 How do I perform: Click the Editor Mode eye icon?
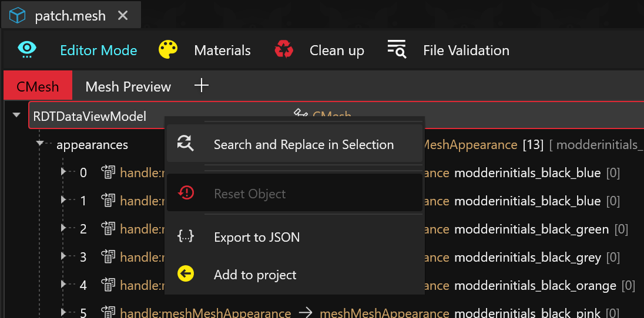27,50
